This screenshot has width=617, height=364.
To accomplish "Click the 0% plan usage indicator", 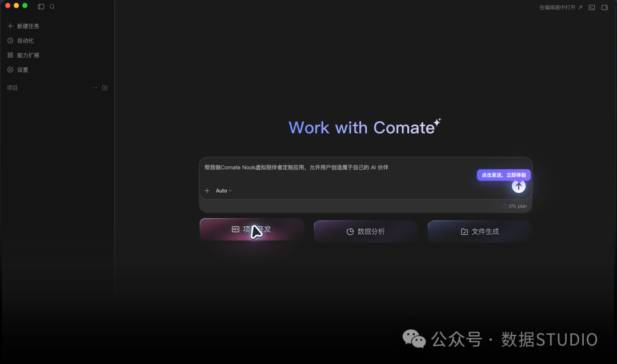I will point(515,206).
